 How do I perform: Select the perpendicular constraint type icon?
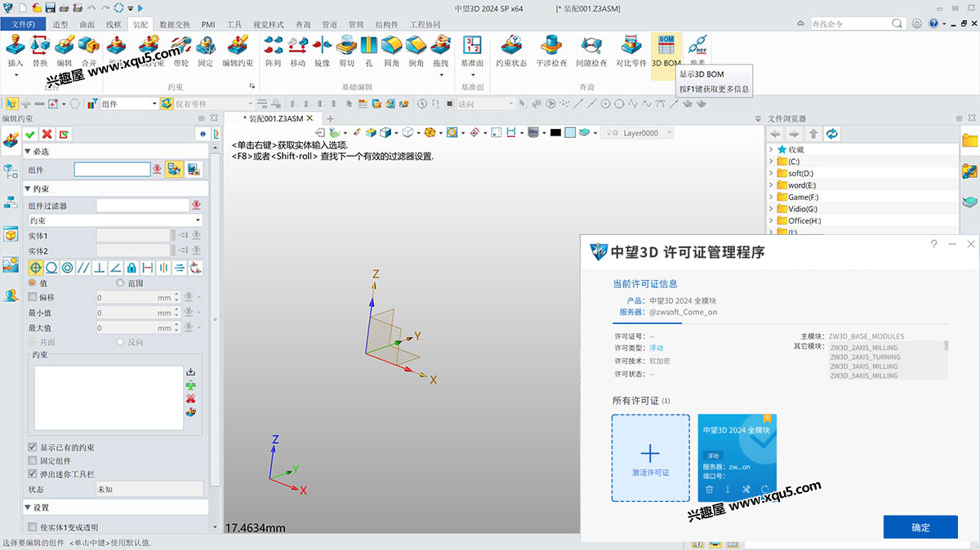[100, 268]
